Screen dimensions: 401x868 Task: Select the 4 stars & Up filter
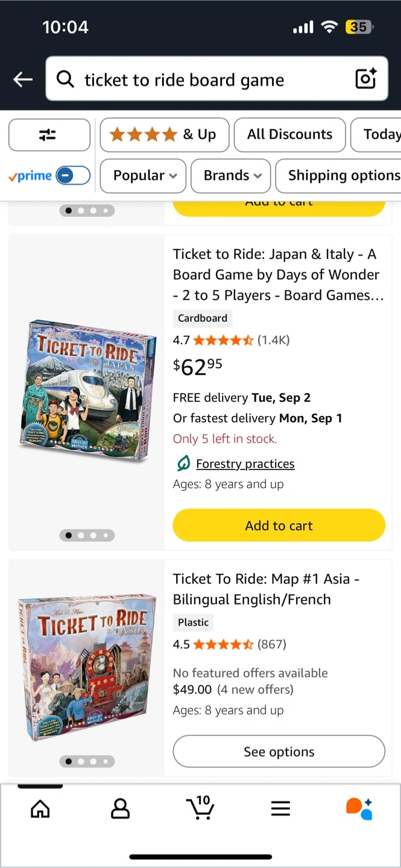click(x=164, y=134)
